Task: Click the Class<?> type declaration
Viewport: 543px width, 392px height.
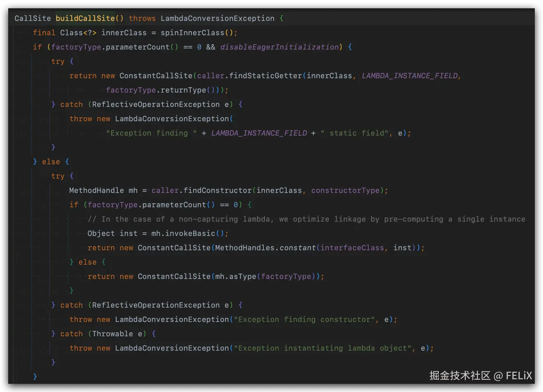Action: 78,33
